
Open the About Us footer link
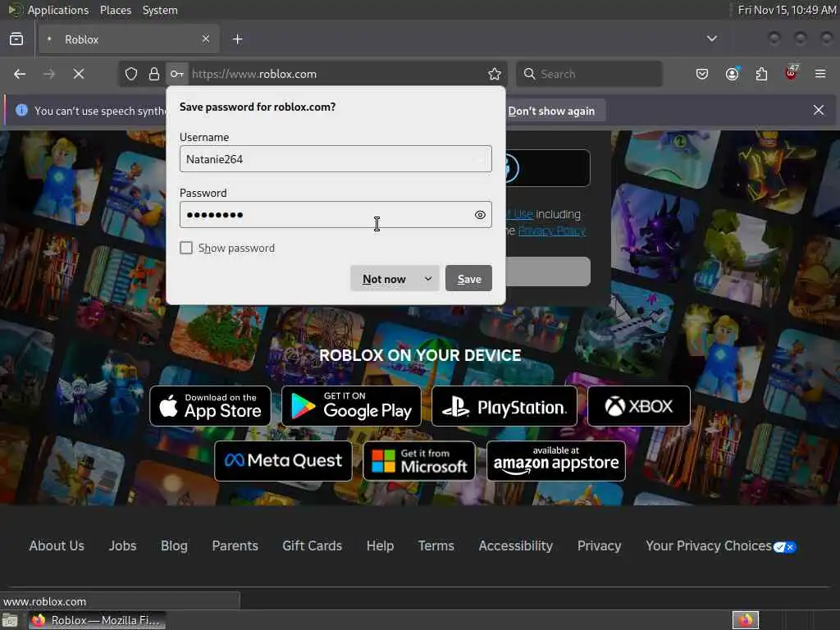click(57, 546)
